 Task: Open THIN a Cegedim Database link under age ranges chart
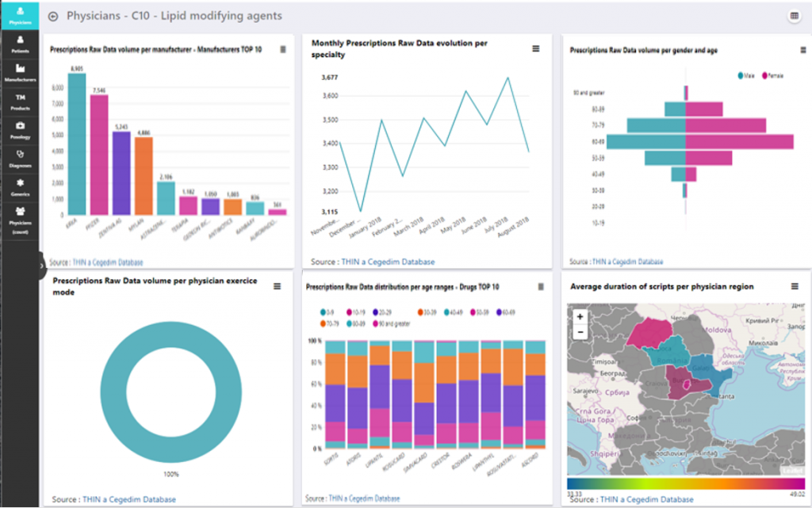tap(364, 498)
